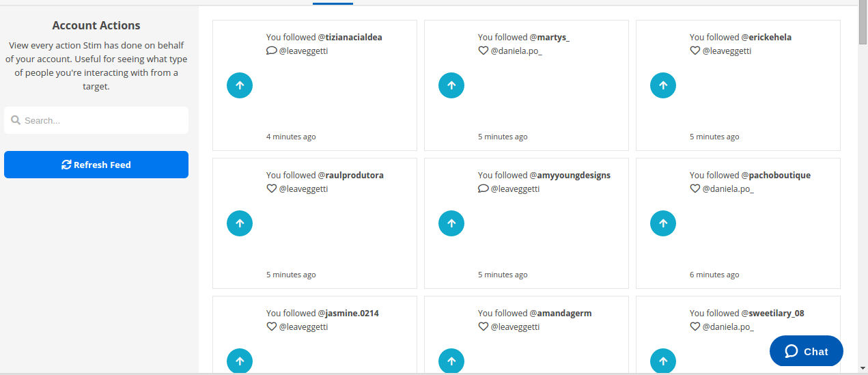Viewport: 868px width, 375px height.
Task: Open the @tizianacialdea profile link
Action: point(350,37)
